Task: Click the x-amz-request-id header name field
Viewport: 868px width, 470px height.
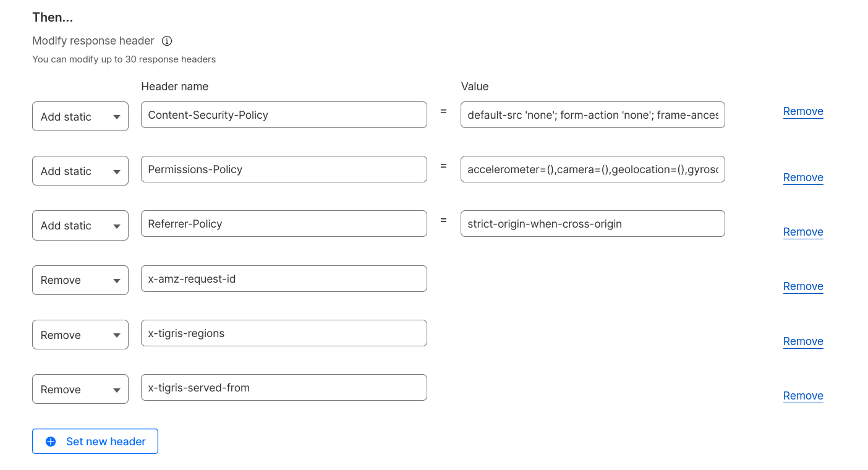Action: pos(284,279)
